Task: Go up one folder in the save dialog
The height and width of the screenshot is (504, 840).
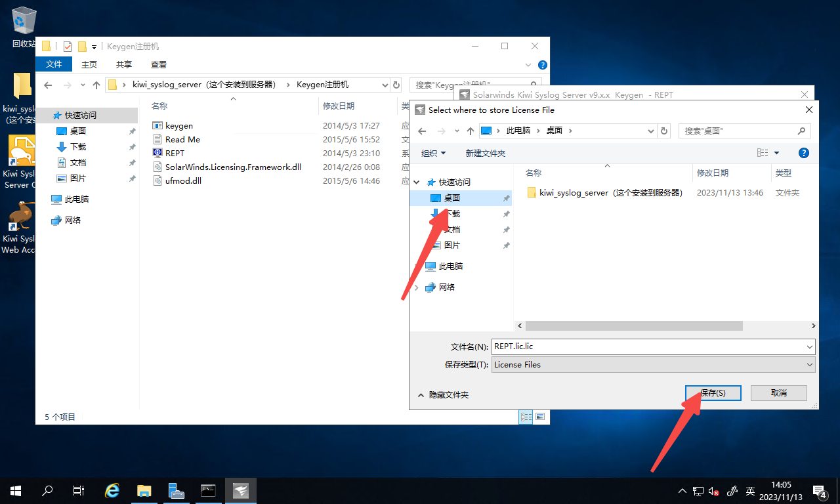Action: click(471, 131)
